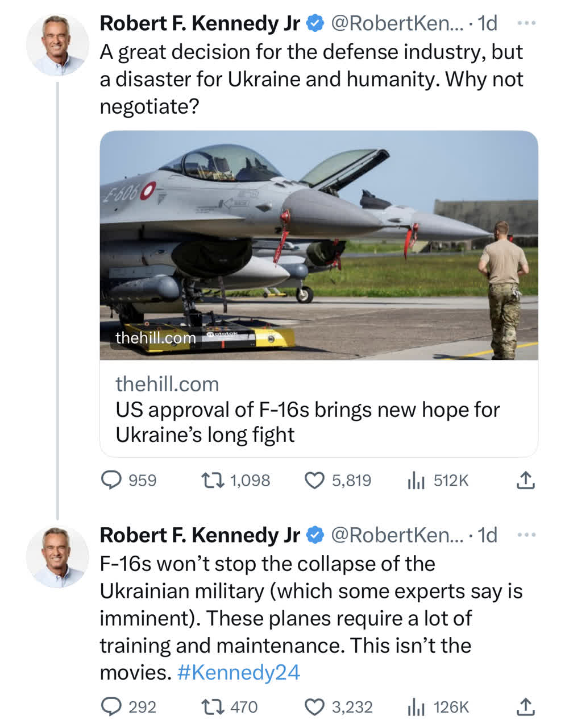Image resolution: width=565 pixels, height=728 pixels.
Task: Like the first tweet with 5,819 likes
Action: [x=314, y=481]
